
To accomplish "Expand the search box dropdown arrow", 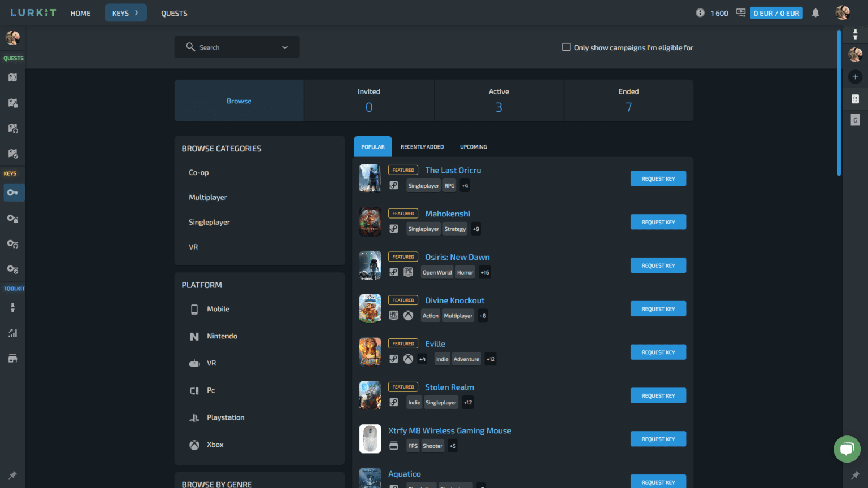I will coord(285,47).
